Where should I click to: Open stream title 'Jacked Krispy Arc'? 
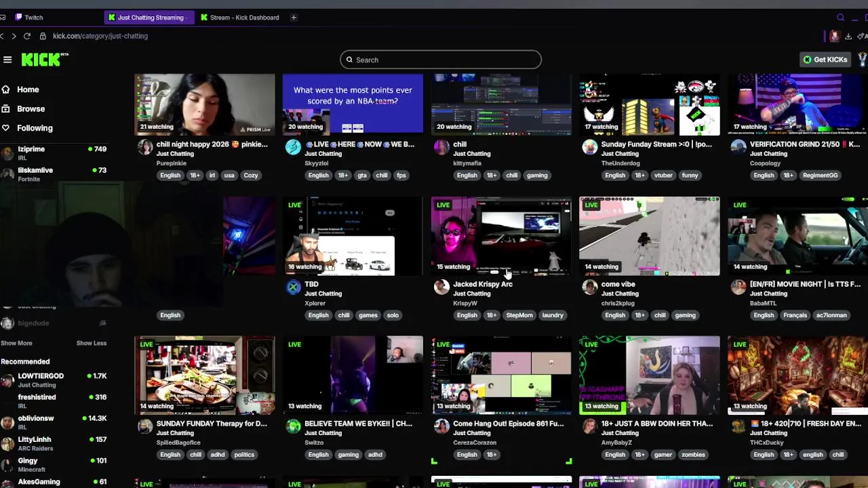(483, 284)
